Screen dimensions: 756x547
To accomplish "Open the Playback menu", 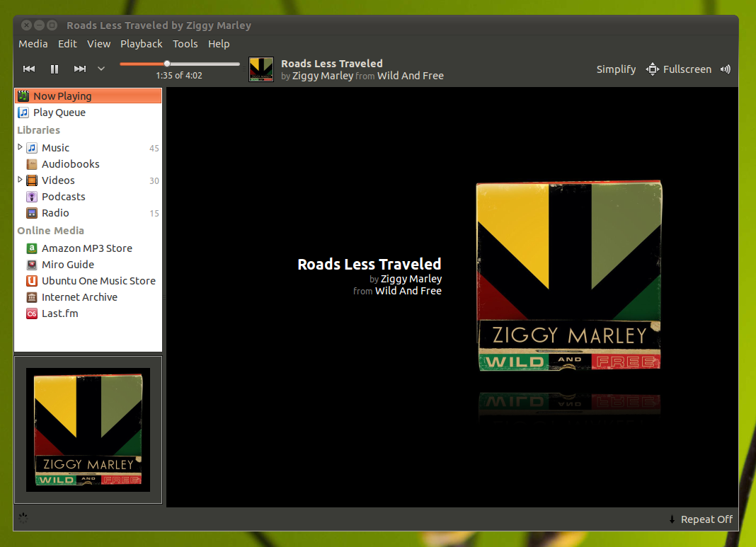I will pos(142,44).
